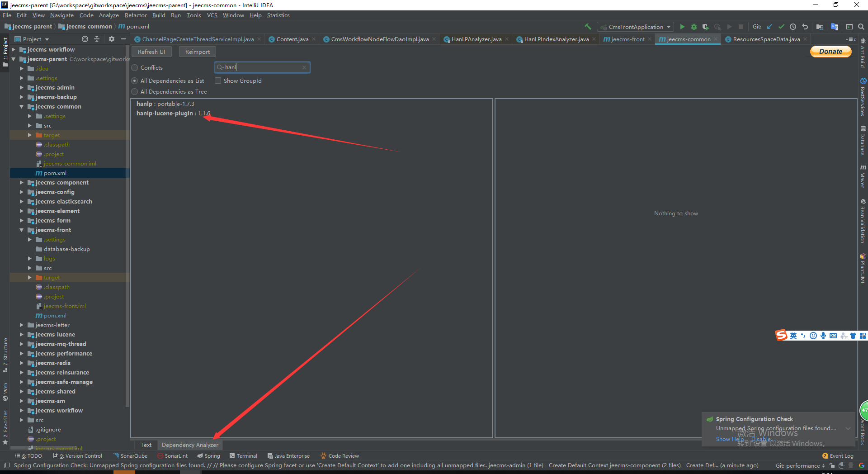Build the project with the hammer icon
The width and height of the screenshot is (868, 474).
(588, 27)
